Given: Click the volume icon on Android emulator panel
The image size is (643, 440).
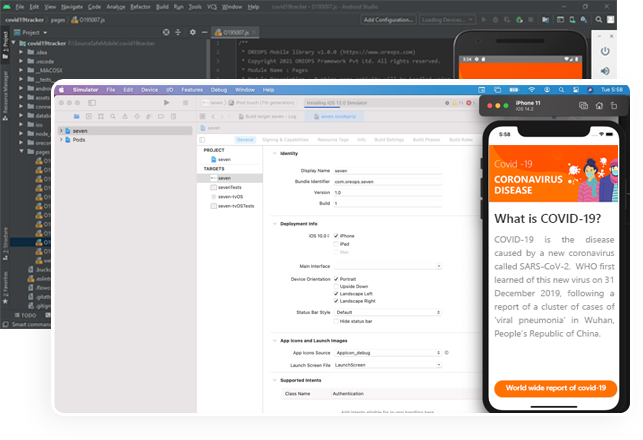Looking at the screenshot, I should 605,71.
